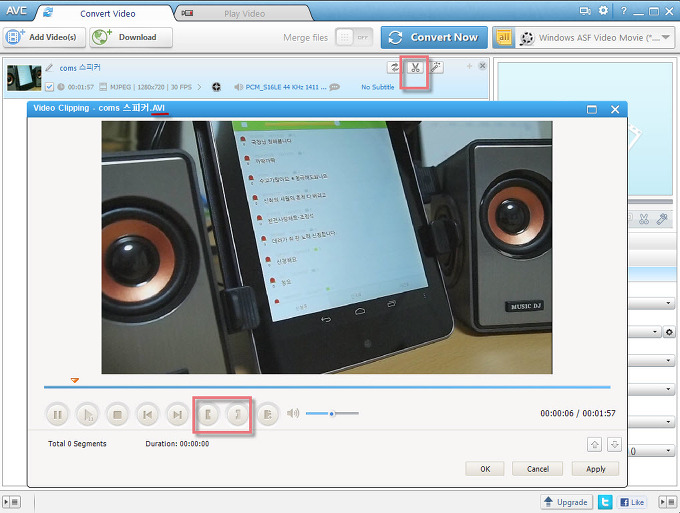The height and width of the screenshot is (513, 680).
Task: Toggle the Merge files switch
Action: click(x=352, y=37)
